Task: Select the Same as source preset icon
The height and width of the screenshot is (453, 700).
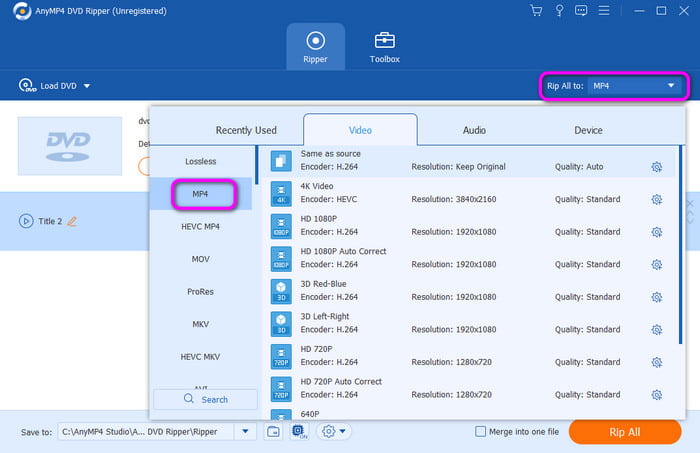Action: (x=281, y=161)
